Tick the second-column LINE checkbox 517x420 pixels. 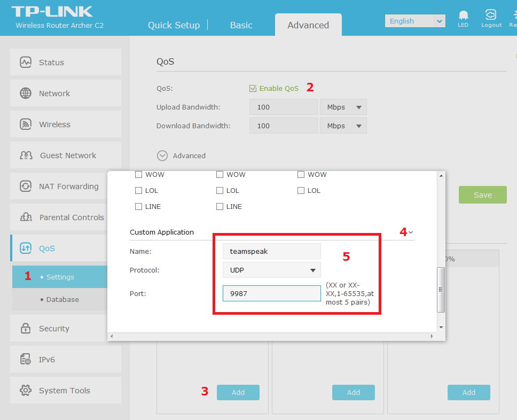coord(220,207)
